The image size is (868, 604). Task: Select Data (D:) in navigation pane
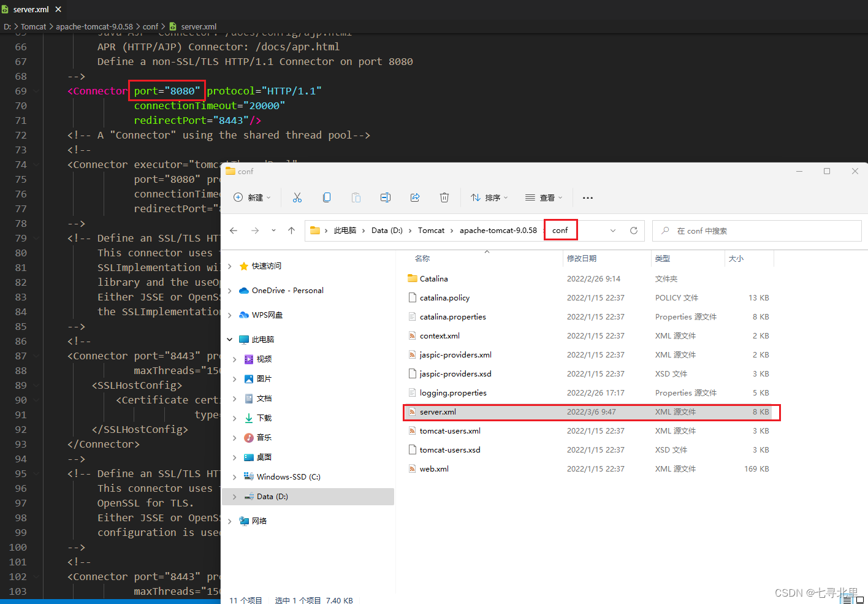coord(308,497)
